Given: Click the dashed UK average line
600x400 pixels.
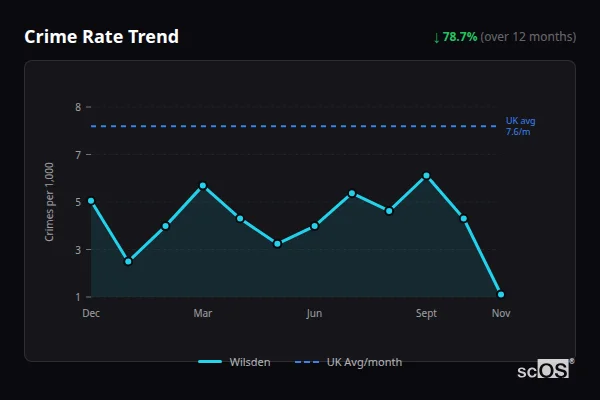Looking at the screenshot, I should (x=293, y=126).
